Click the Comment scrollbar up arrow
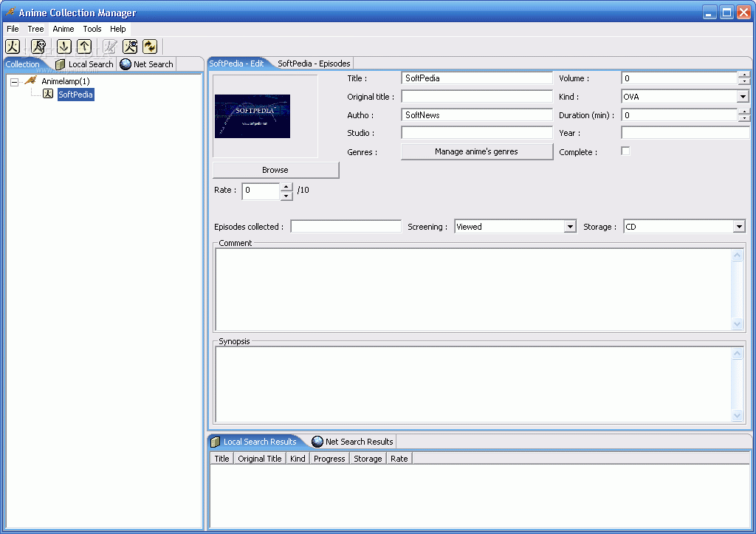756x534 pixels. (x=737, y=255)
